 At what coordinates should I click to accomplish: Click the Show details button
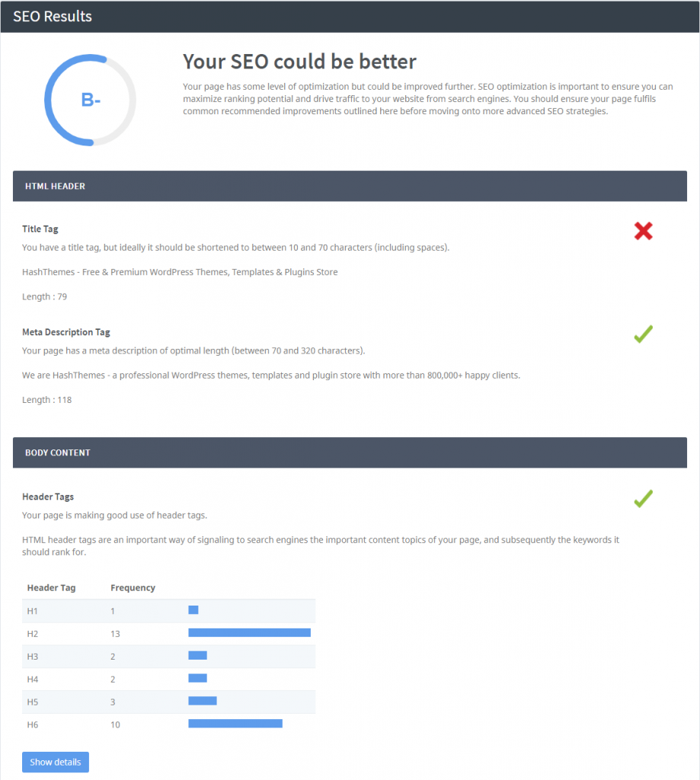click(x=56, y=762)
